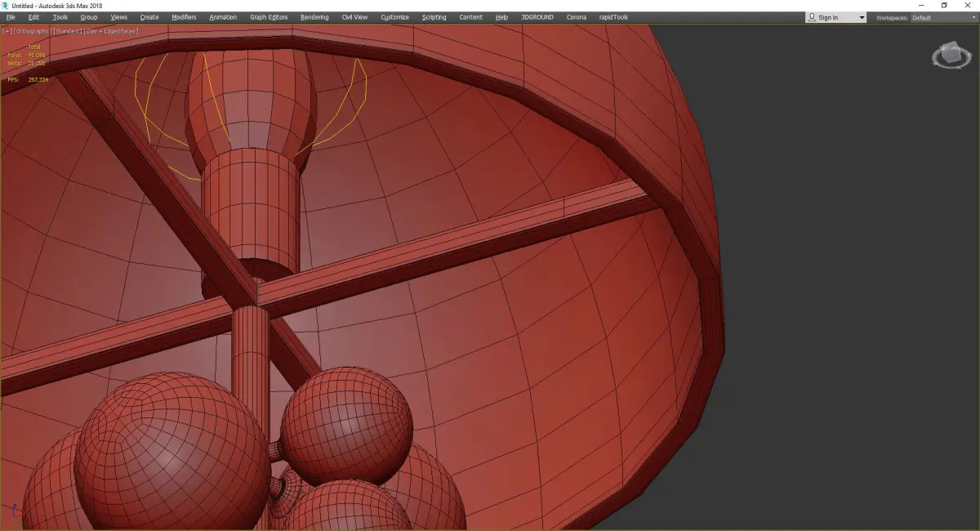
Task: Open the Civil View menu
Action: click(354, 17)
